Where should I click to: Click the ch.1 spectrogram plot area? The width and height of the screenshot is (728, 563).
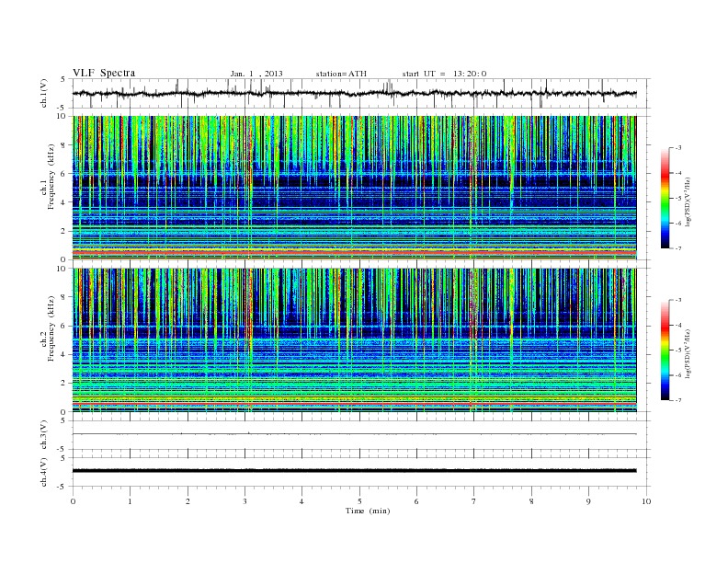point(354,188)
